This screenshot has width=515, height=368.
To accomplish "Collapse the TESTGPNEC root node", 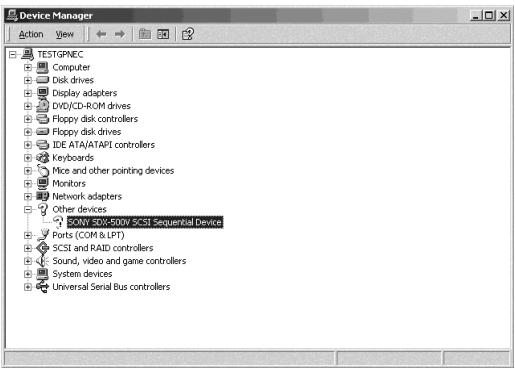I will pos(13,54).
